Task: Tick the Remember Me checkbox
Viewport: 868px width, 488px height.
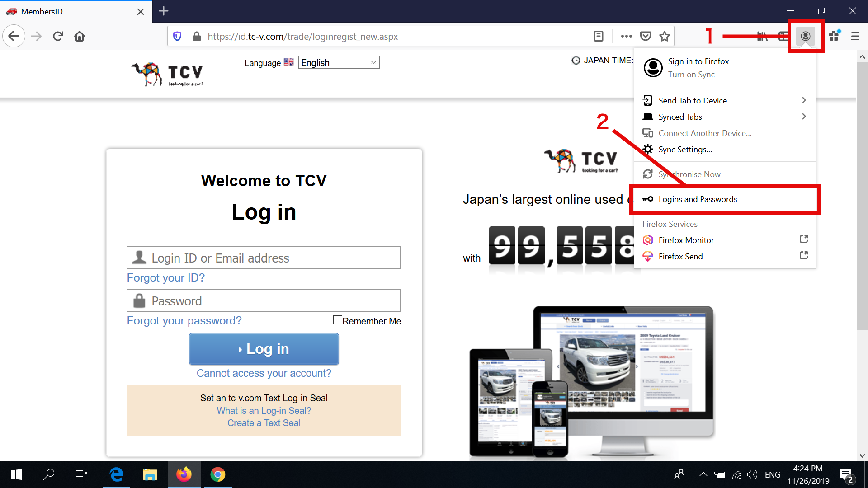Action: (337, 320)
